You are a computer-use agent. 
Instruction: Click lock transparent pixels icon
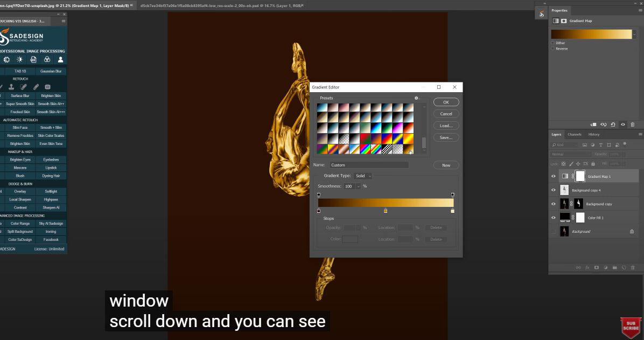[x=563, y=164]
